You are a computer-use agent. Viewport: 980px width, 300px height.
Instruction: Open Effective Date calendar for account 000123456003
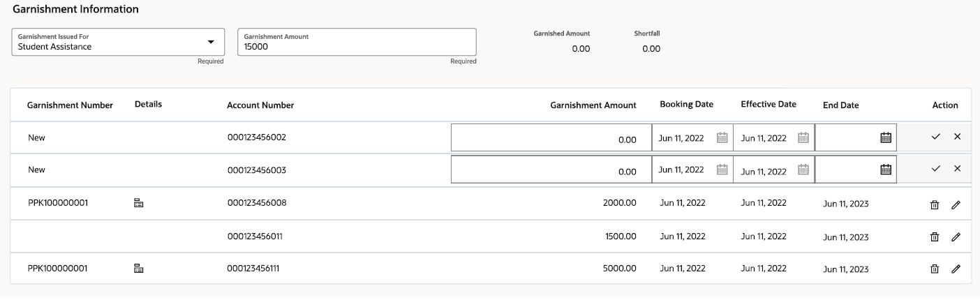coord(803,169)
